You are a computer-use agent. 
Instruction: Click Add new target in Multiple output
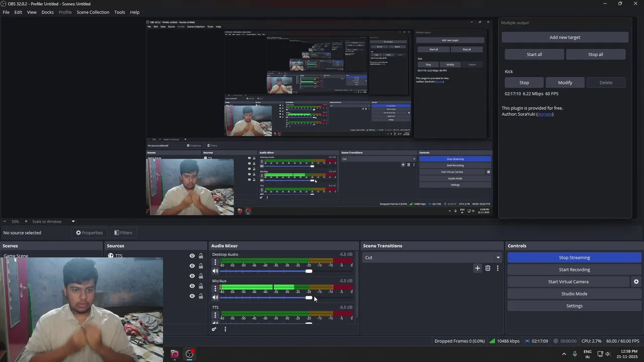point(565,37)
